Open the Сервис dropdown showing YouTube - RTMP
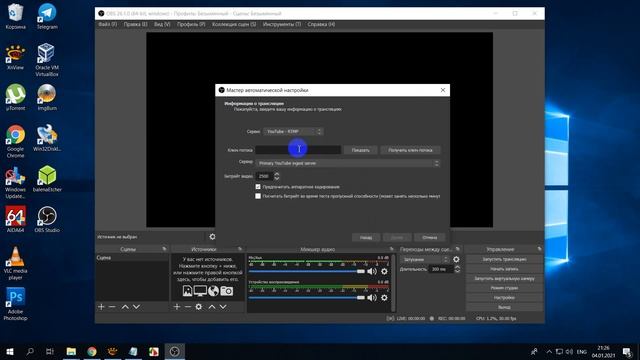The height and width of the screenshot is (360, 640). coord(293,131)
